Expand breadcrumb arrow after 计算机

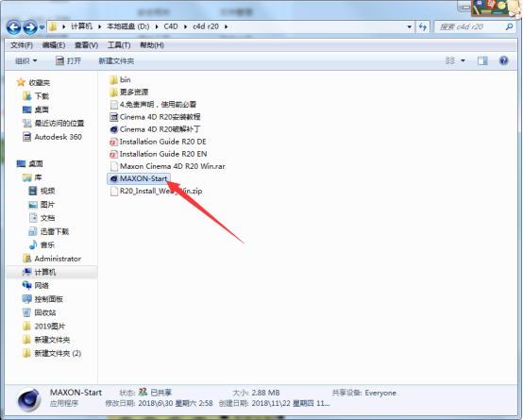tap(99, 26)
